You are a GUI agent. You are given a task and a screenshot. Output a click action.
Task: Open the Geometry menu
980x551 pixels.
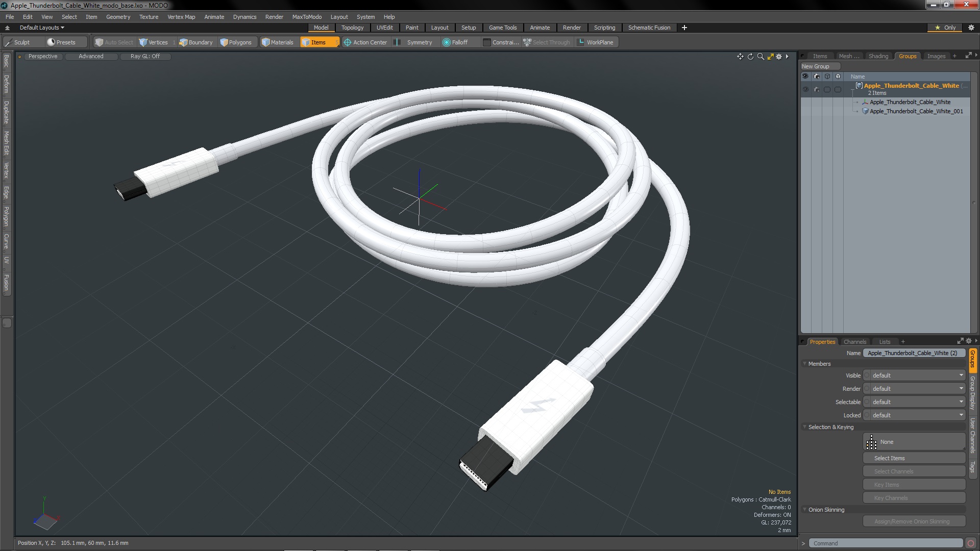pyautogui.click(x=118, y=17)
